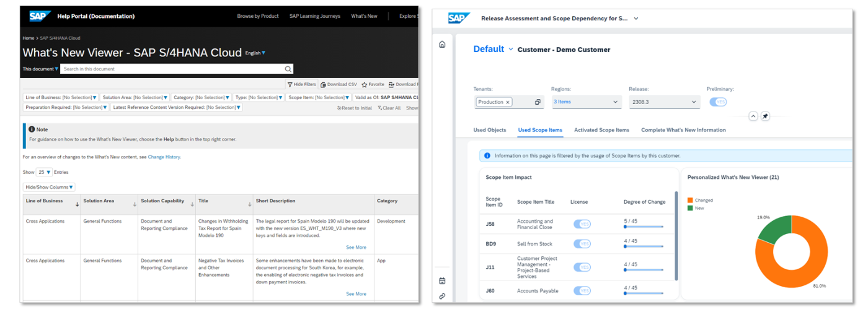Click the Home breadcrumb link
Viewport: 868px width, 312px height.
pos(29,38)
